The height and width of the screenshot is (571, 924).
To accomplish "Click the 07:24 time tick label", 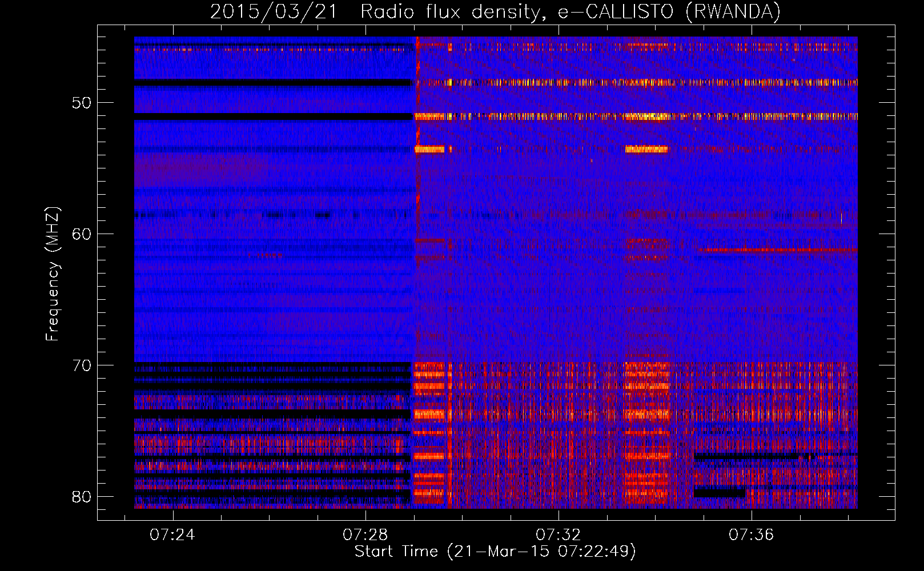I will pyautogui.click(x=172, y=535).
